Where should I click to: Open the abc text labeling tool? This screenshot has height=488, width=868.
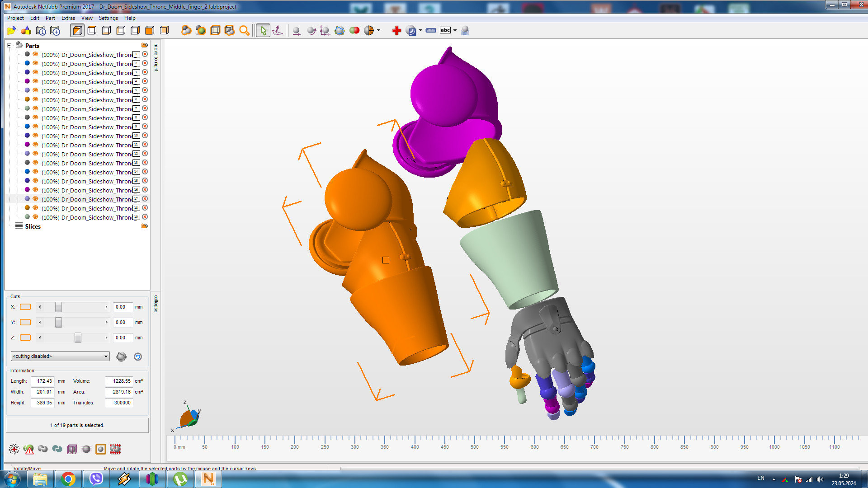(445, 30)
